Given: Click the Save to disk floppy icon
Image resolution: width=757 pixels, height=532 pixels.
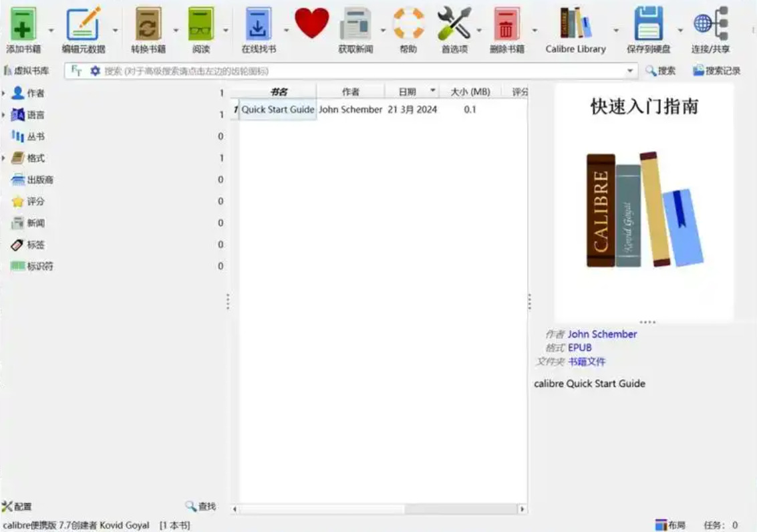Looking at the screenshot, I should (648, 23).
